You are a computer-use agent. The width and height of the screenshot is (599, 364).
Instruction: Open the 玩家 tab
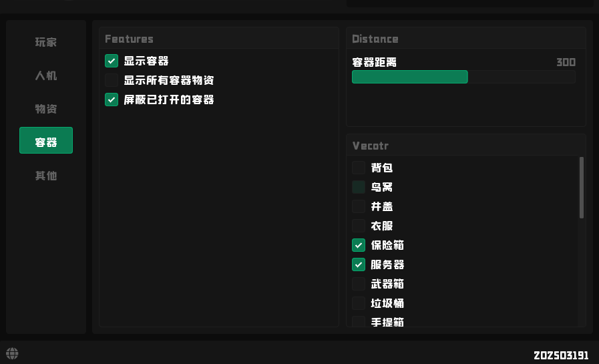46,42
